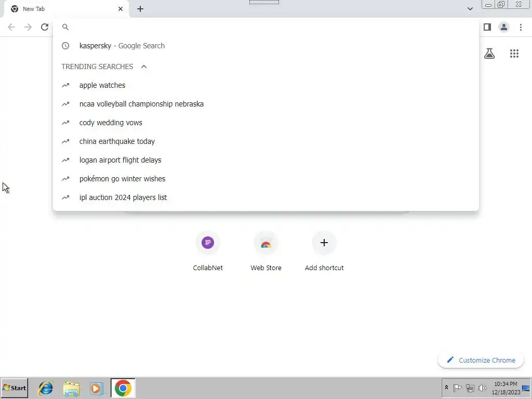Minimize the Chrome window
Screen dimensions: 532x399
coord(488,4)
